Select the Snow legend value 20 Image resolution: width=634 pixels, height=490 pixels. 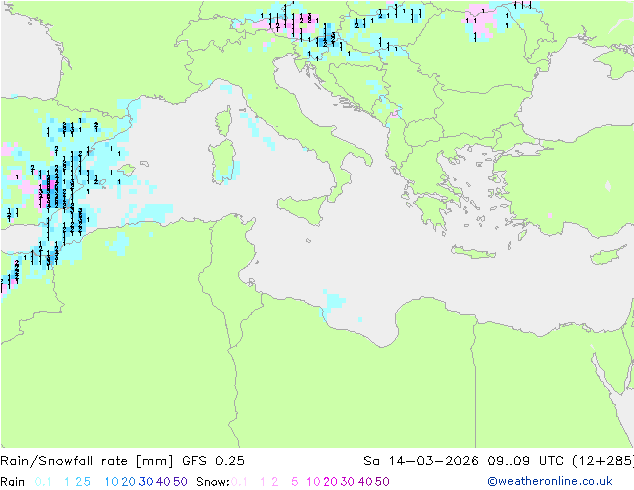[x=330, y=482]
